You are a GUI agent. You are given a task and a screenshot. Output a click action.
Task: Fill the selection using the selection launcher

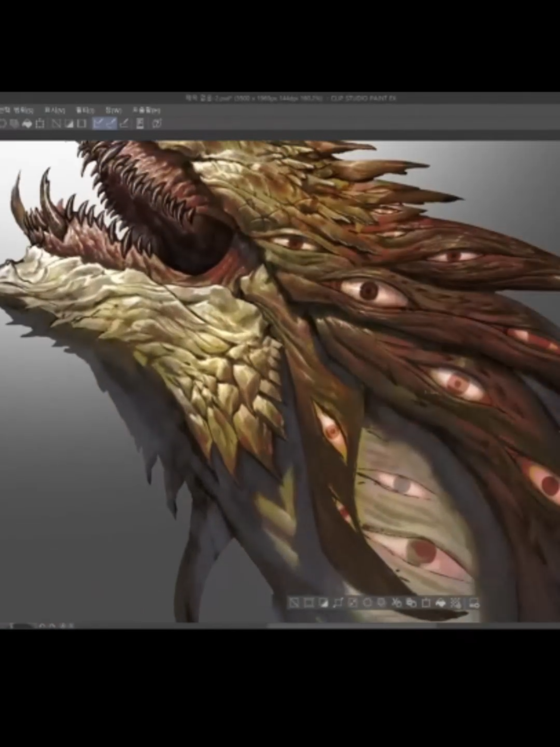441,603
